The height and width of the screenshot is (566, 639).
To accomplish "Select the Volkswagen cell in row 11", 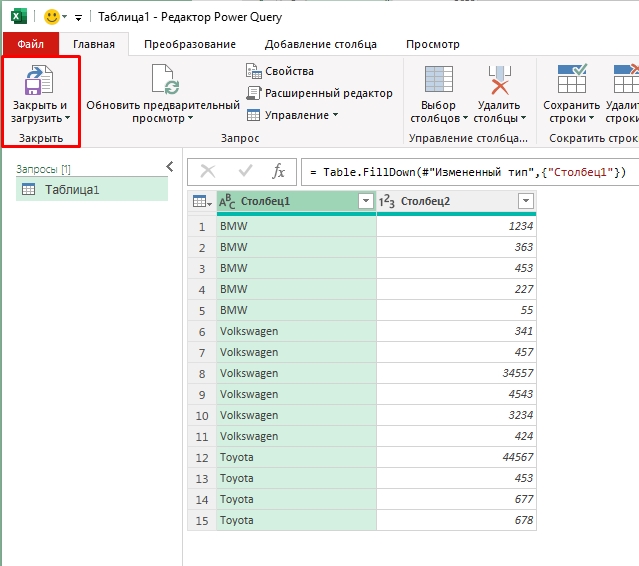I will pyautogui.click(x=296, y=436).
